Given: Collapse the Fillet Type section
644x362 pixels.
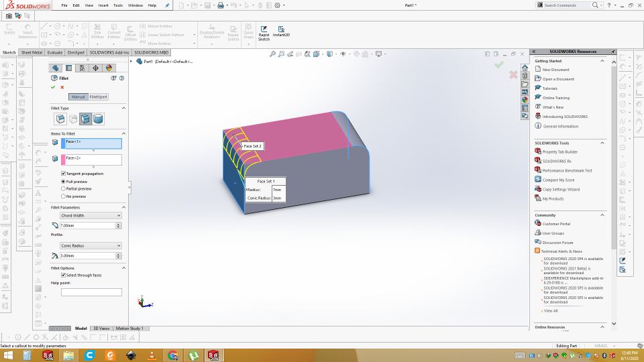Looking at the screenshot, I should tap(123, 108).
